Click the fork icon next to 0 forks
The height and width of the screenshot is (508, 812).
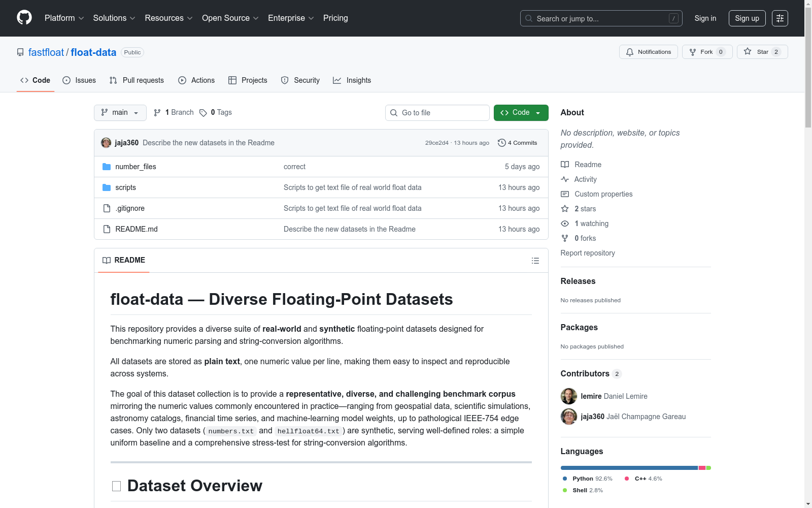pyautogui.click(x=565, y=238)
